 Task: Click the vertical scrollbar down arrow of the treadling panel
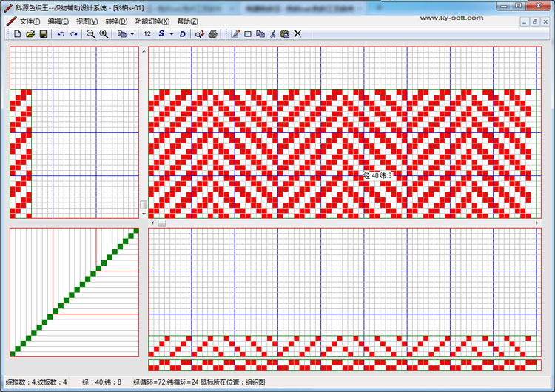click(144, 214)
